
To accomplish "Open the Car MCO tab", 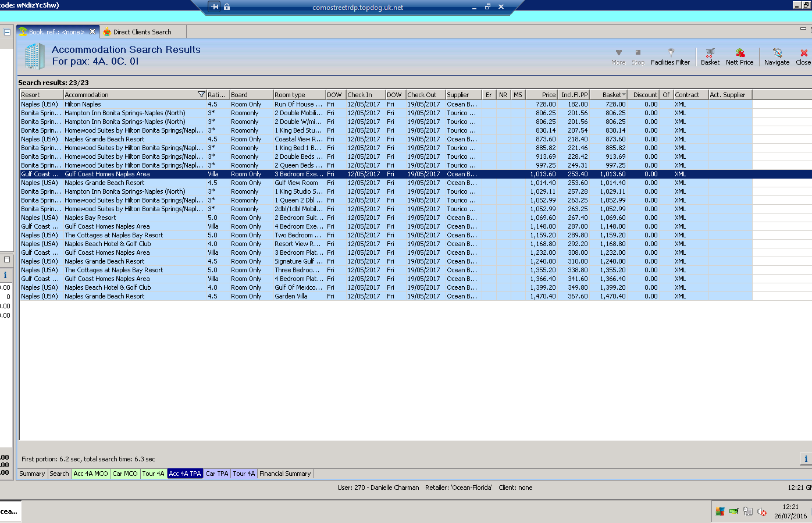I will click(125, 474).
